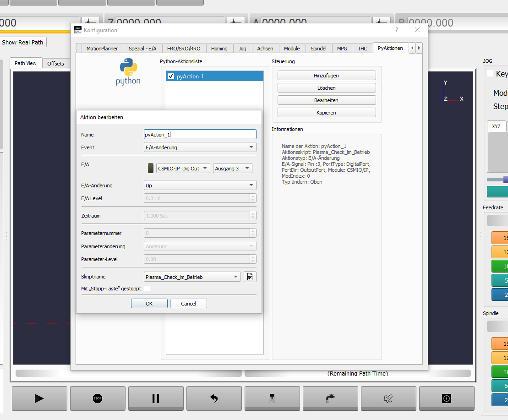
Task: Cancel the Aktion bearbeiten dialog
Action: click(189, 303)
